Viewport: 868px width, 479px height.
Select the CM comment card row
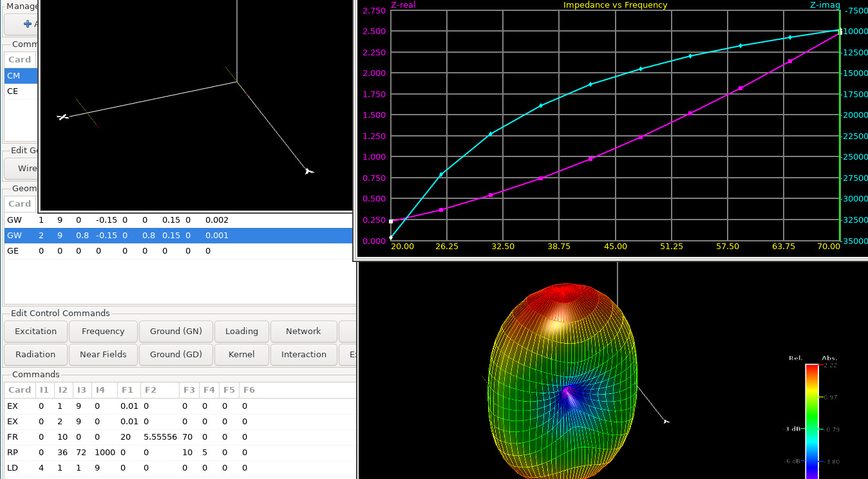[x=21, y=76]
